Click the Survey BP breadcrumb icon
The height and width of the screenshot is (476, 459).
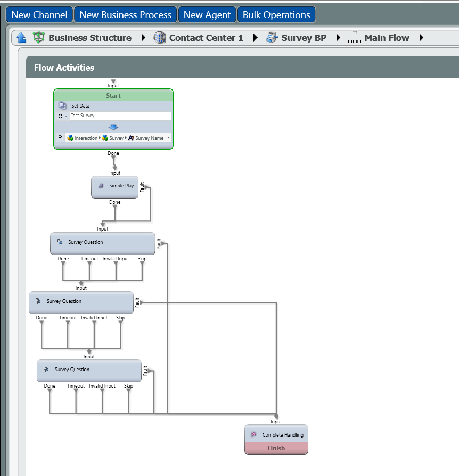click(x=272, y=38)
